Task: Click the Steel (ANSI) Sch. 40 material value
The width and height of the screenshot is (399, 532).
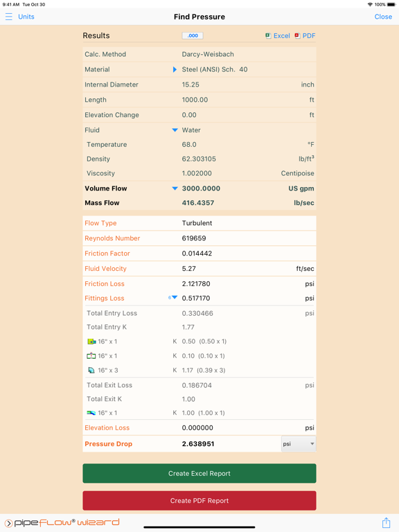Action: (x=215, y=69)
